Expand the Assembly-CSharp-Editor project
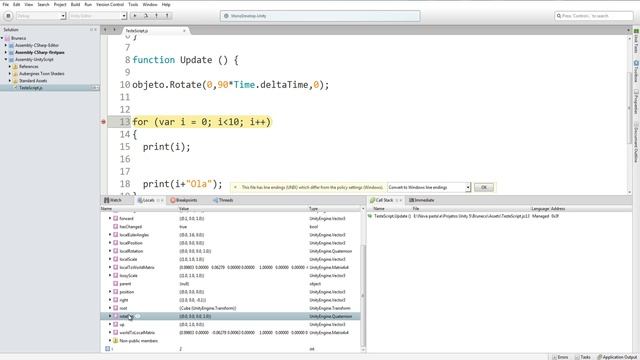Screen dimensions: 640x360 click(x=6, y=45)
